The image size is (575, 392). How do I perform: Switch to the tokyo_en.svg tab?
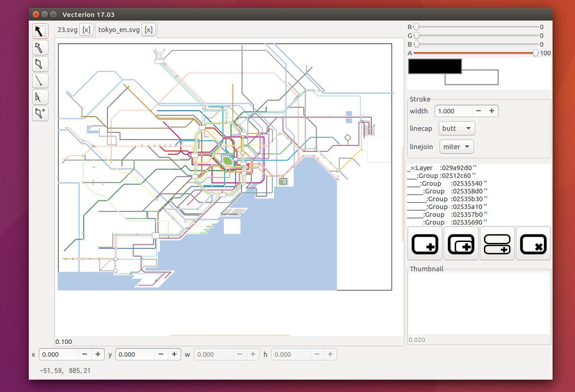point(119,30)
